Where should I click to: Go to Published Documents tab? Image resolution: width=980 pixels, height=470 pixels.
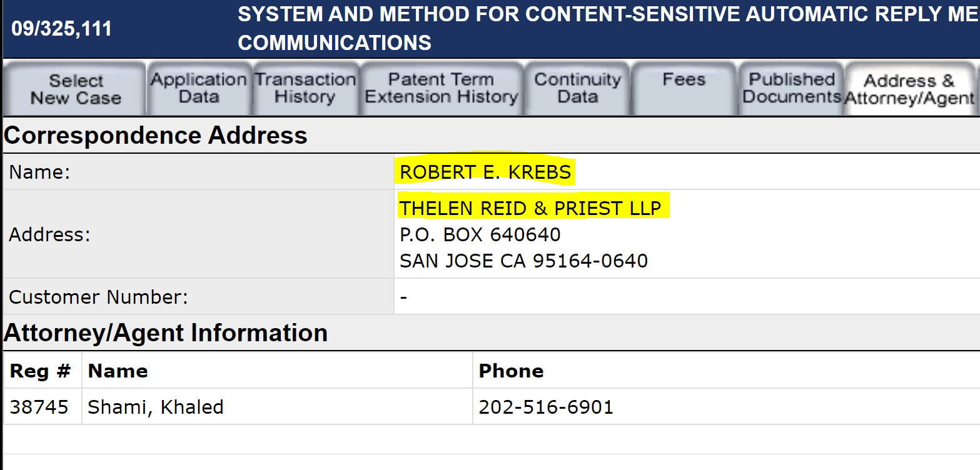coord(791,89)
